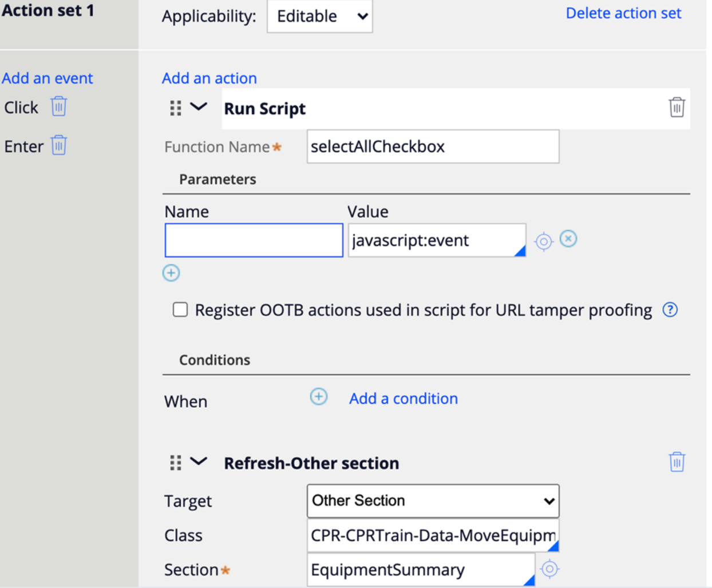The height and width of the screenshot is (588, 712).
Task: Delete the Enter event trash icon
Action: pos(58,145)
